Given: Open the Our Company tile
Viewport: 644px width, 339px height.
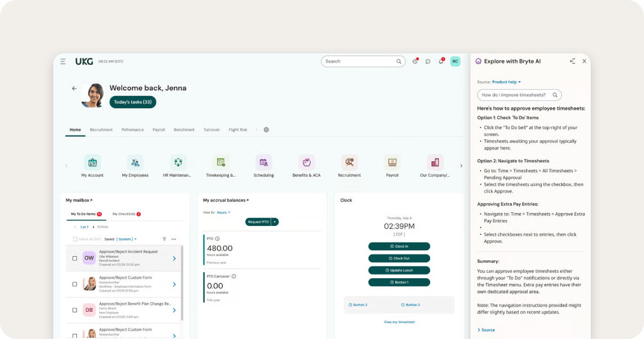Looking at the screenshot, I should point(435,167).
